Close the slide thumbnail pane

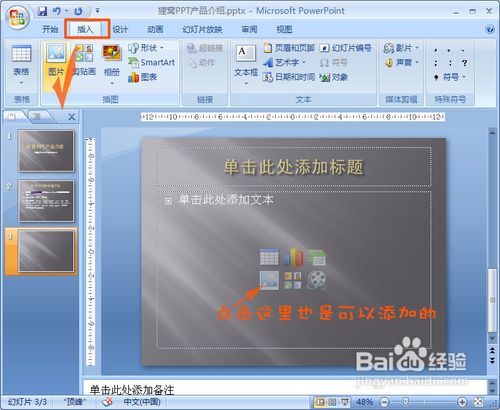point(72,117)
